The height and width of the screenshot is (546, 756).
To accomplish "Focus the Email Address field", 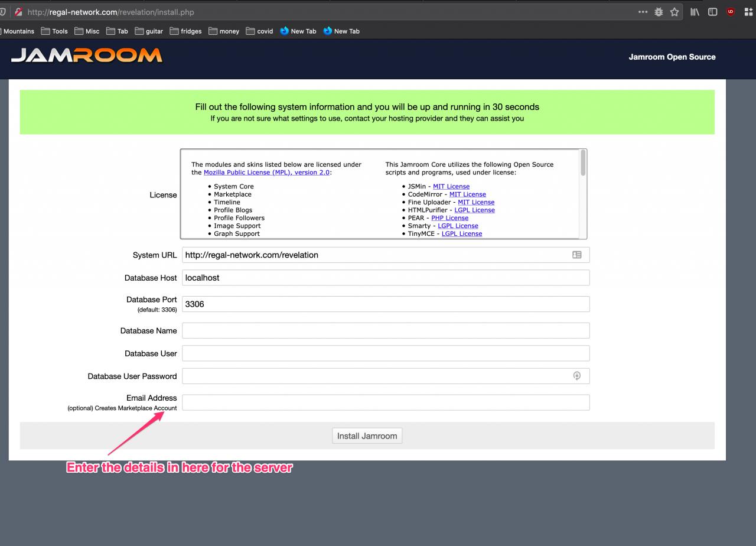I will tap(386, 402).
